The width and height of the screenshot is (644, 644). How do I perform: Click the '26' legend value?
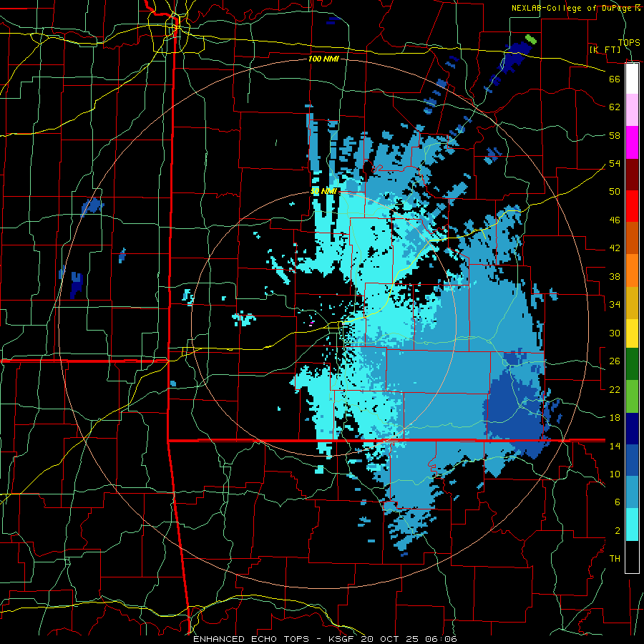[615, 361]
